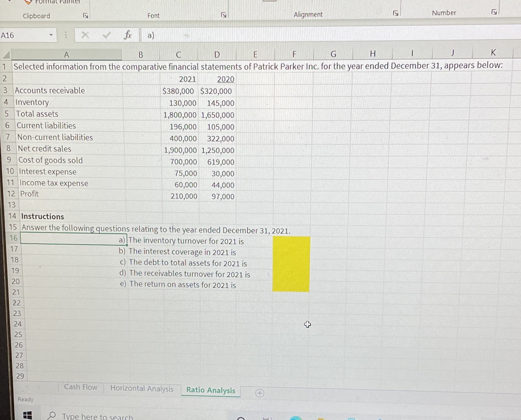Click the Ready status bar indicator
Viewport: 521px width, 420px height.
(x=25, y=400)
